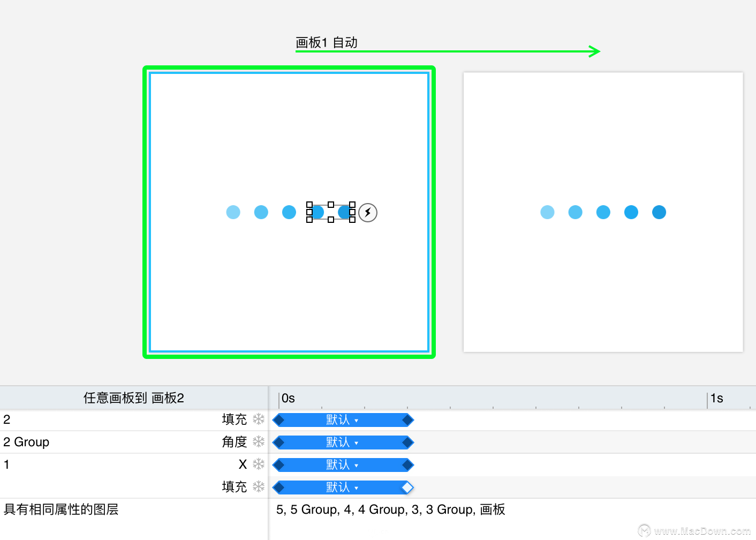Toggle snowflake freeze icon for layer 1 X

259,464
